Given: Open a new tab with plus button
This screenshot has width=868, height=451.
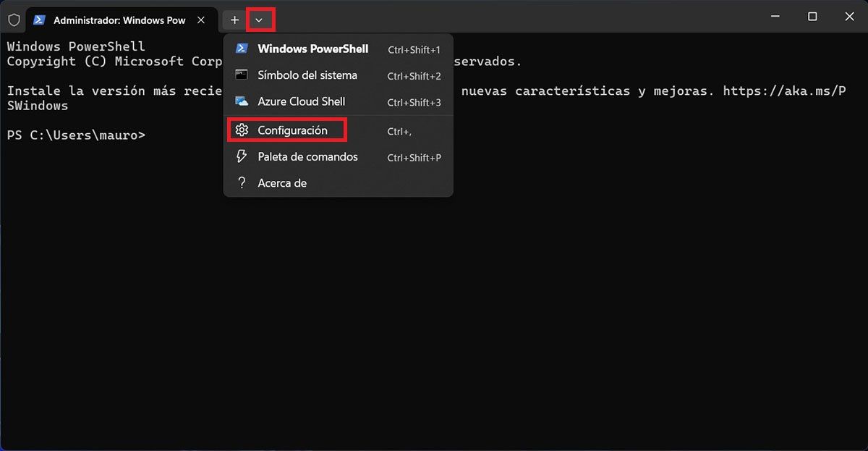Looking at the screenshot, I should [234, 20].
